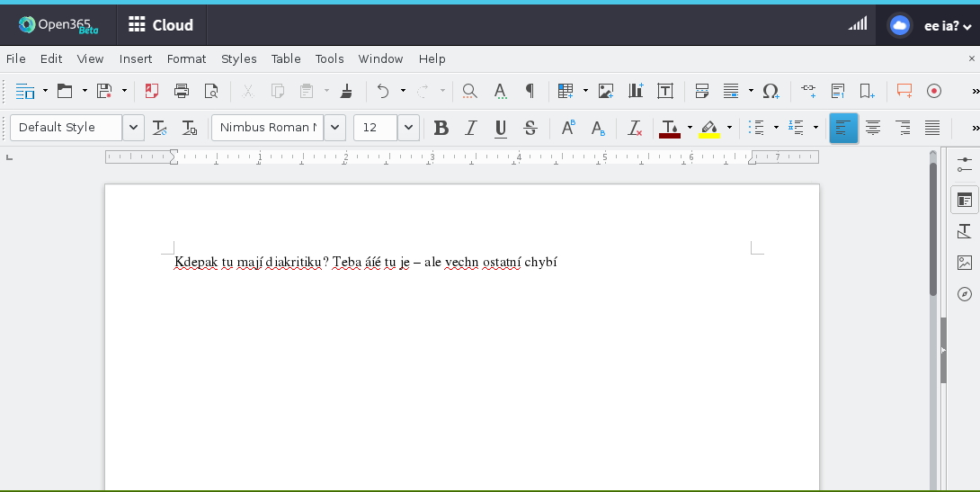Click the Insert Image icon

[606, 91]
